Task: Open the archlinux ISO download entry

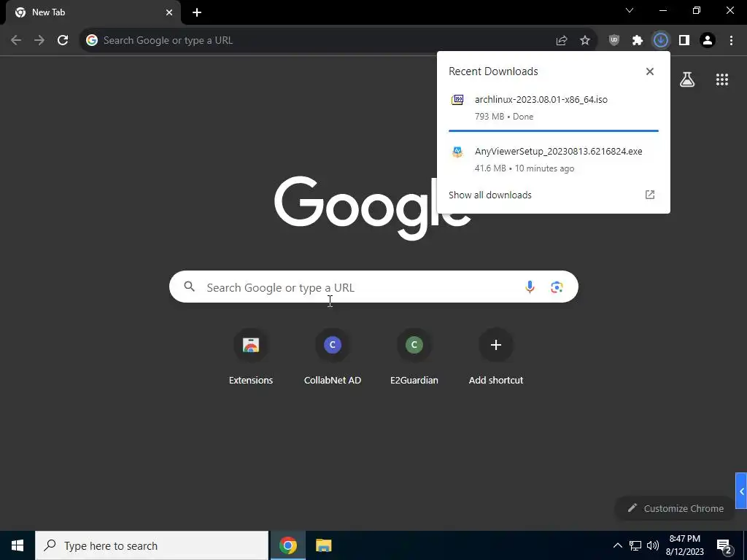Action: pyautogui.click(x=554, y=108)
